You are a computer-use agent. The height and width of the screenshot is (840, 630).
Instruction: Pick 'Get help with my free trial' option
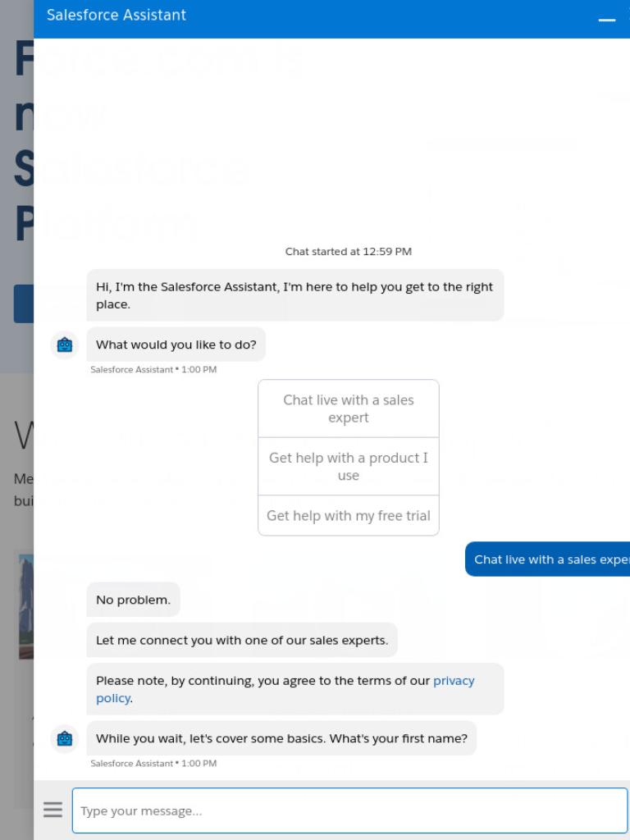pos(348,515)
